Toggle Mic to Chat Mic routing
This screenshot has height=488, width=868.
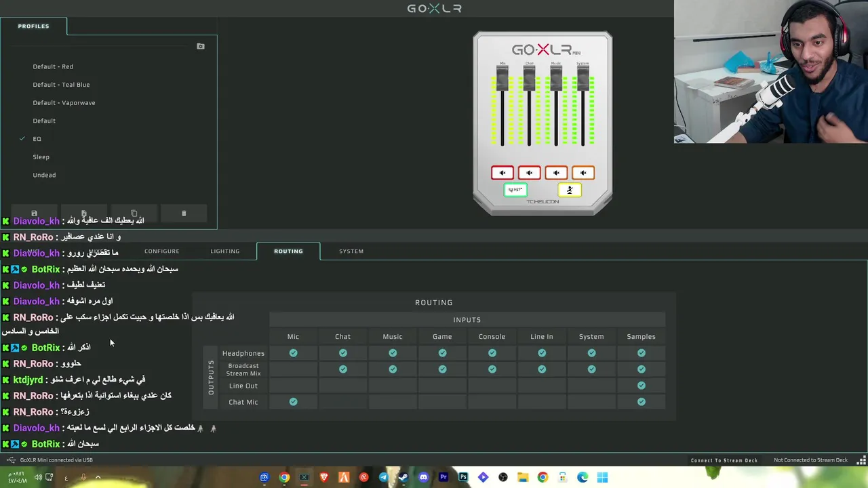point(293,402)
